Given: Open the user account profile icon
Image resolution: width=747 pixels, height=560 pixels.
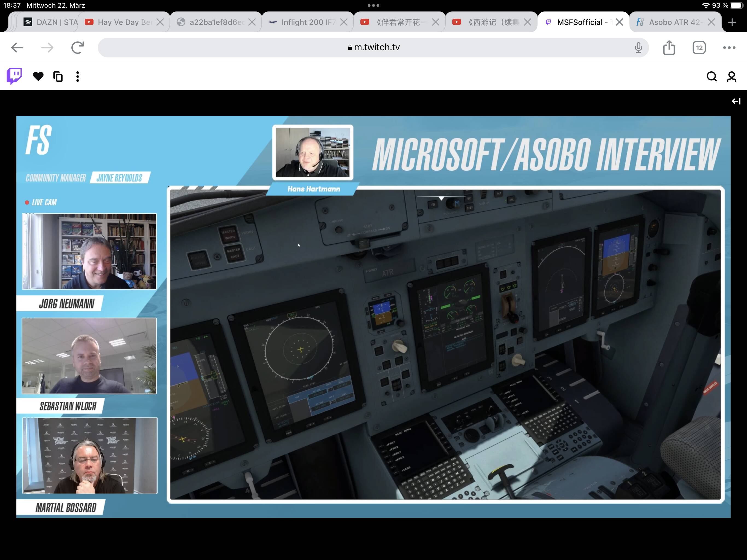Looking at the screenshot, I should pyautogui.click(x=731, y=77).
